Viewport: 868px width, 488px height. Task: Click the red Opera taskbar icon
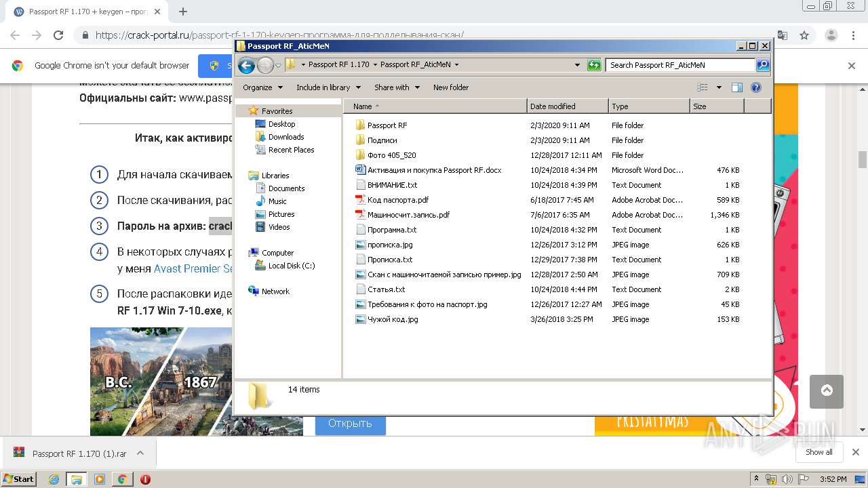145,479
